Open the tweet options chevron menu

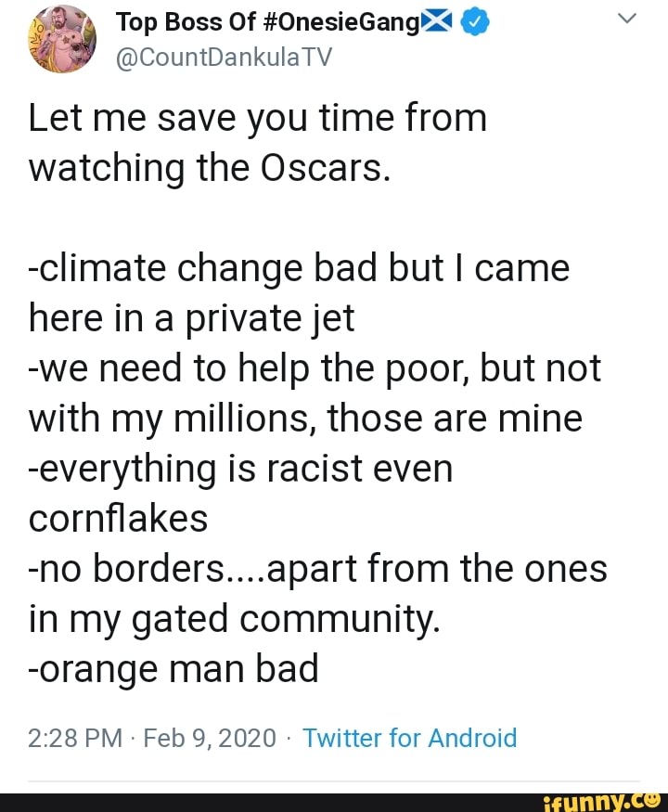pyautogui.click(x=628, y=18)
